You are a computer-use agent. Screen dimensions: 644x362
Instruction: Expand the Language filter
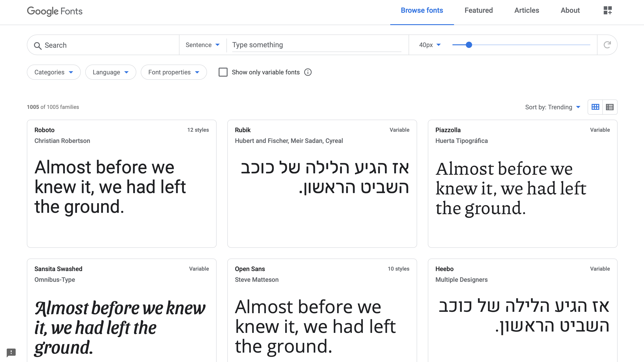[111, 72]
